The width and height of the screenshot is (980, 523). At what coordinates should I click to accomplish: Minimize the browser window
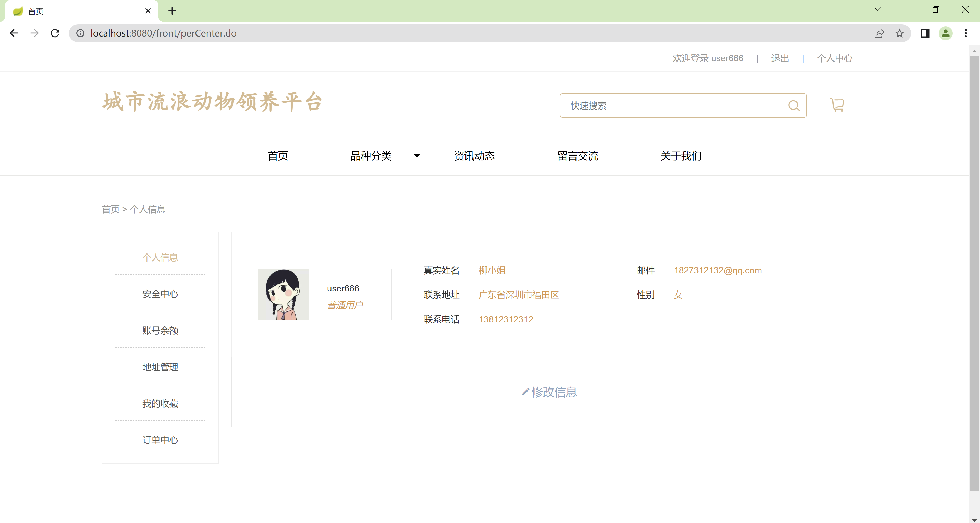906,9
